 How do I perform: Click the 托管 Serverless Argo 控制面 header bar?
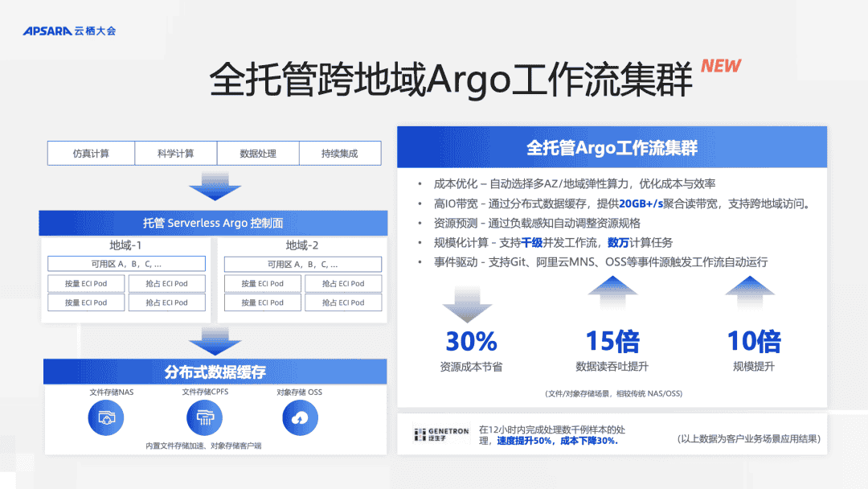(213, 223)
